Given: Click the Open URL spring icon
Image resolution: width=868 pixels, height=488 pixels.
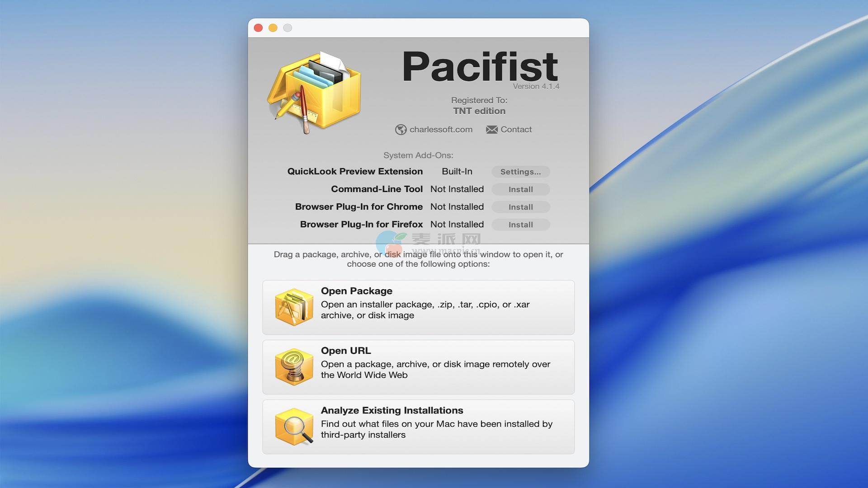Looking at the screenshot, I should tap(294, 367).
